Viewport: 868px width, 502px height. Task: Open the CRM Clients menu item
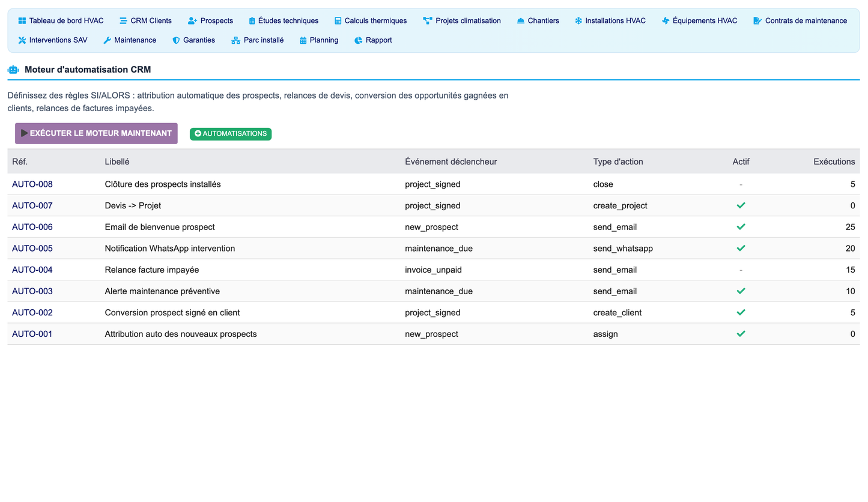(145, 21)
